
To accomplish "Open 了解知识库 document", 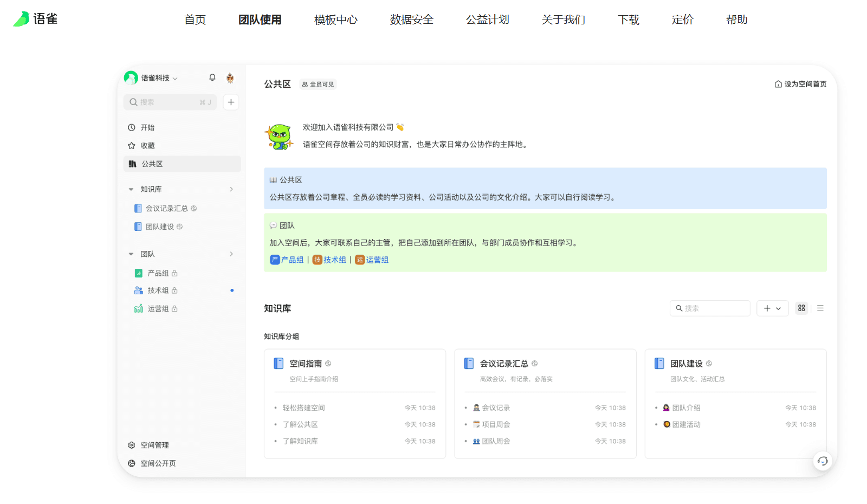I will pos(300,441).
